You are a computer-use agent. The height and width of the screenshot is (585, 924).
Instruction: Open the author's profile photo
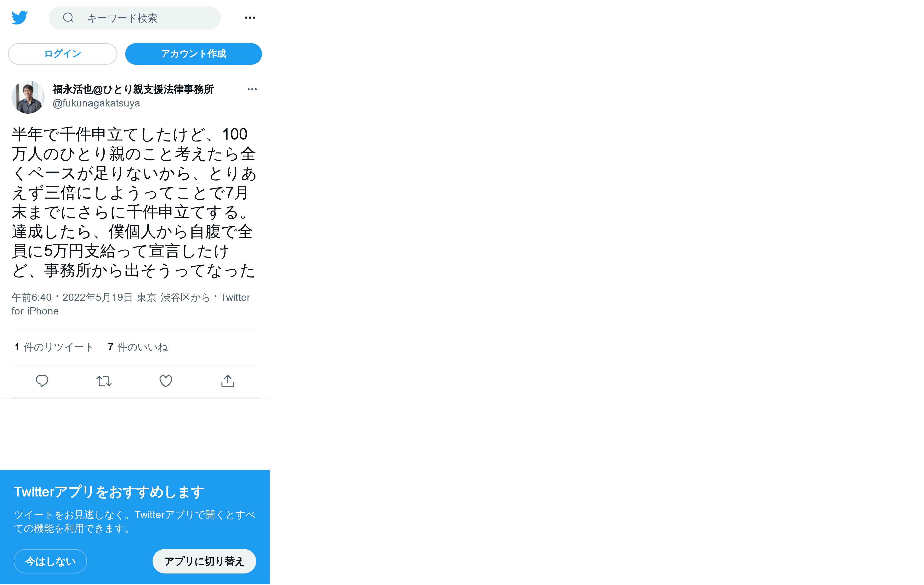click(28, 97)
